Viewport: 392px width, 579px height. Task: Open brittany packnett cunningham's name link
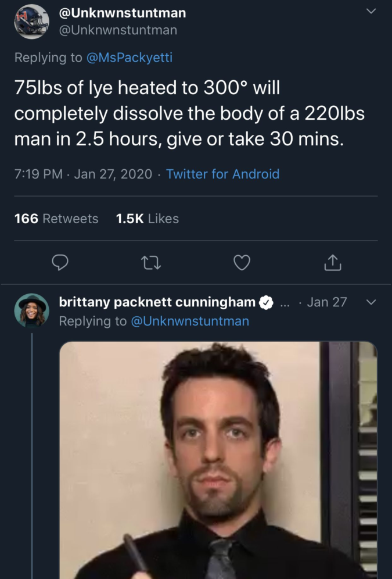(157, 302)
